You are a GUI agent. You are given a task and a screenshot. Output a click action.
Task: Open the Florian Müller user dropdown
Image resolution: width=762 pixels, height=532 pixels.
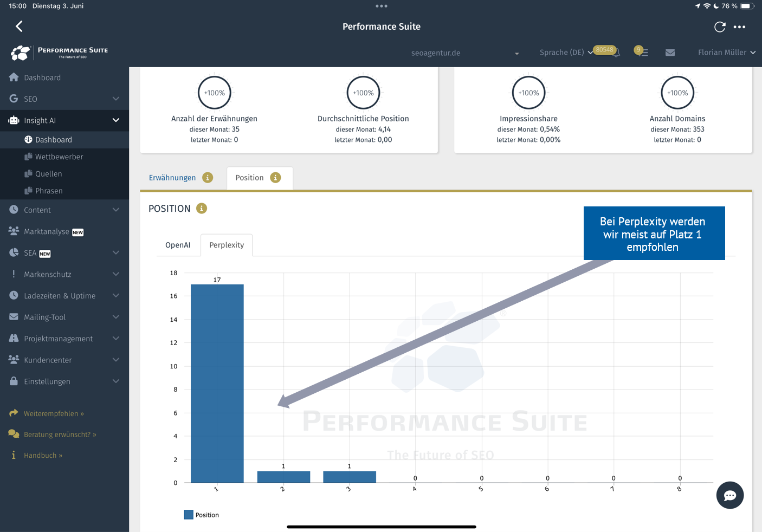tap(726, 53)
